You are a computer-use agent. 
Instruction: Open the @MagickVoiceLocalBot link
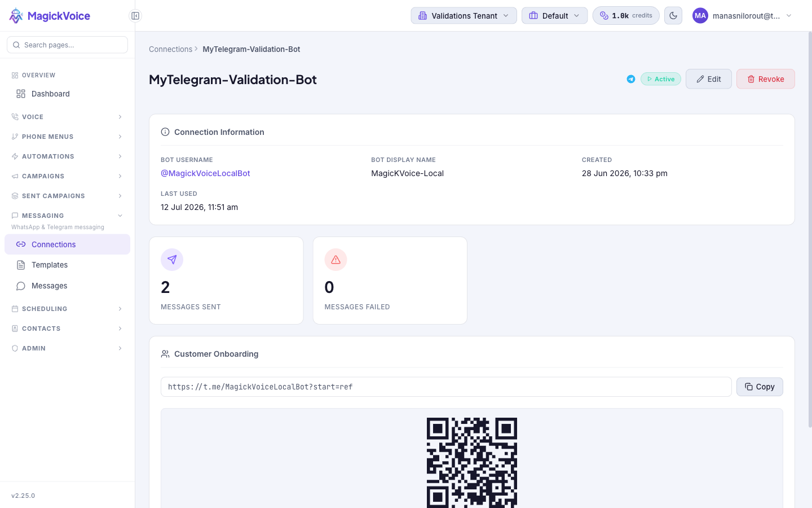coord(205,173)
